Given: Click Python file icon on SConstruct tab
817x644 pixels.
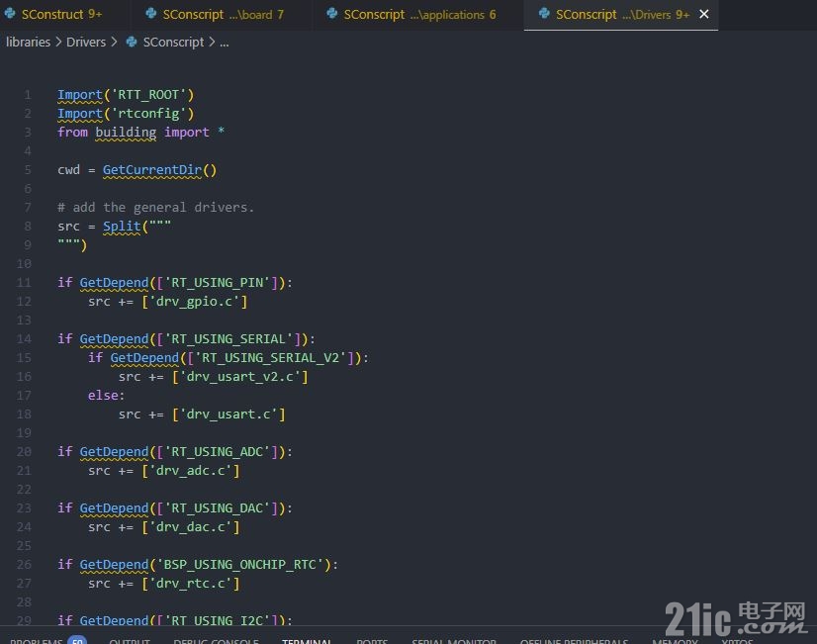Looking at the screenshot, I should (10, 14).
